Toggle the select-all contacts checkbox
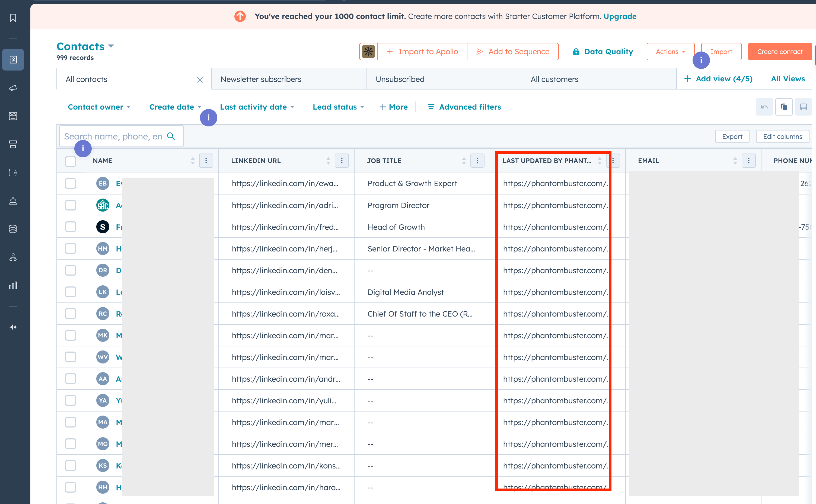This screenshot has height=504, width=816. click(x=70, y=161)
